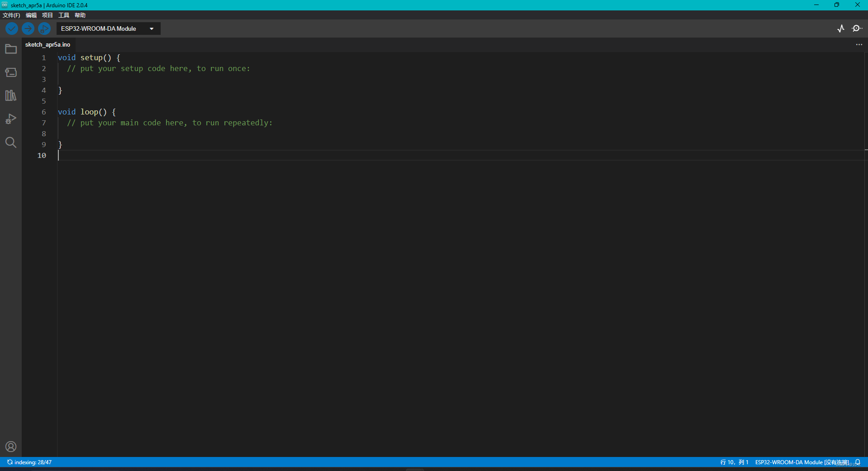Open the 工具 menu
The height and width of the screenshot is (471, 868).
tap(64, 15)
